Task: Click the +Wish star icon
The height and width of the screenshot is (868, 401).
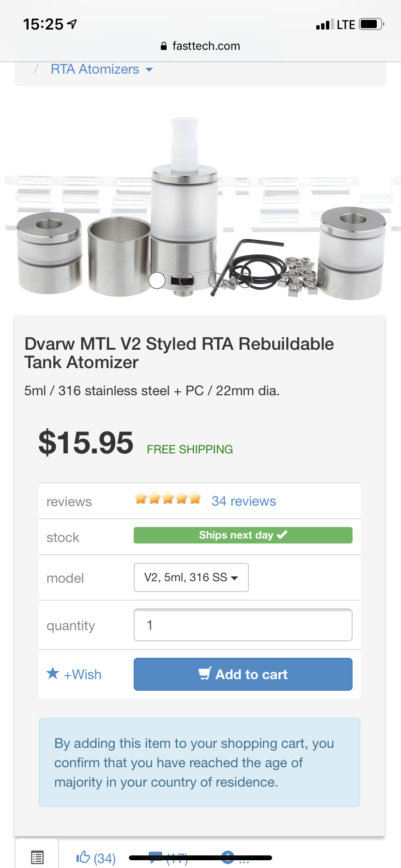Action: (x=53, y=673)
